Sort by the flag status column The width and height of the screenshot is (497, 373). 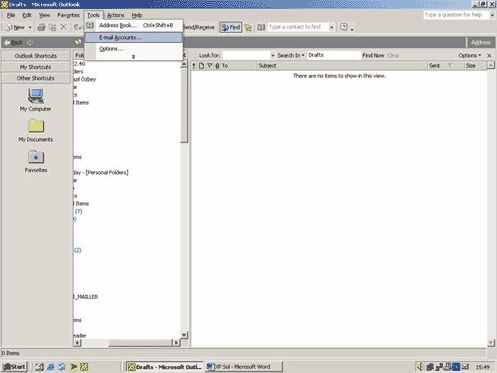click(210, 66)
